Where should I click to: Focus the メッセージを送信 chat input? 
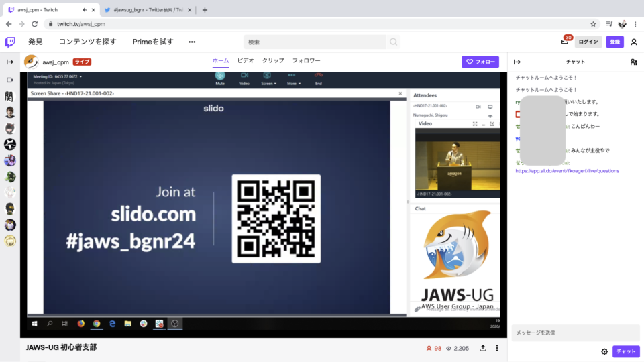click(576, 333)
